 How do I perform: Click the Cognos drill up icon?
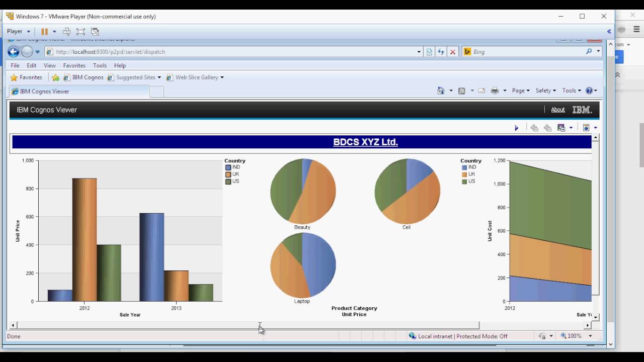point(547,128)
